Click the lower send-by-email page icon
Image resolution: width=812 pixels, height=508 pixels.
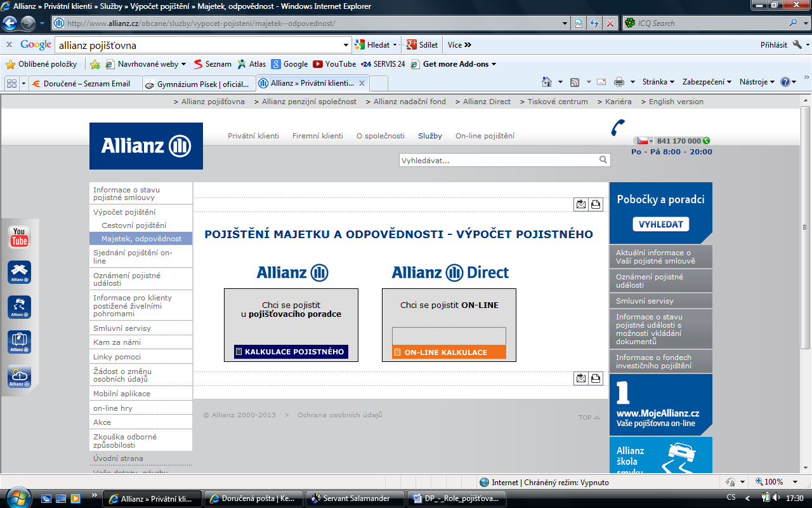click(x=581, y=378)
